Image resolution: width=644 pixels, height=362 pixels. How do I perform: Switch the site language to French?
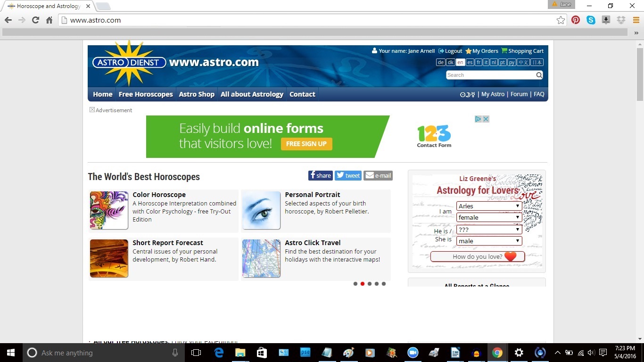click(478, 62)
